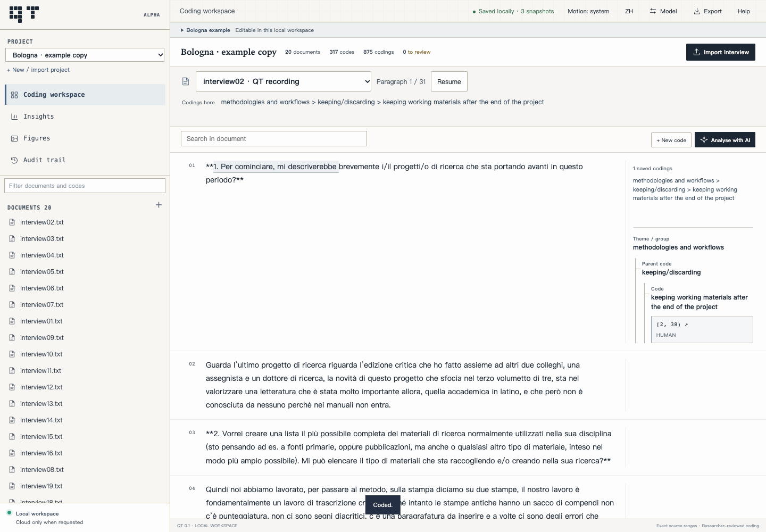
Task: Open the 0 to review link
Action: [x=417, y=52]
